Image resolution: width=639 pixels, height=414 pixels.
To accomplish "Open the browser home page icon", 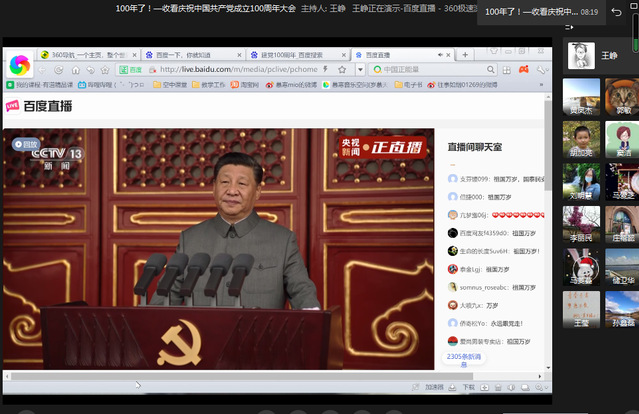I will click(x=75, y=70).
